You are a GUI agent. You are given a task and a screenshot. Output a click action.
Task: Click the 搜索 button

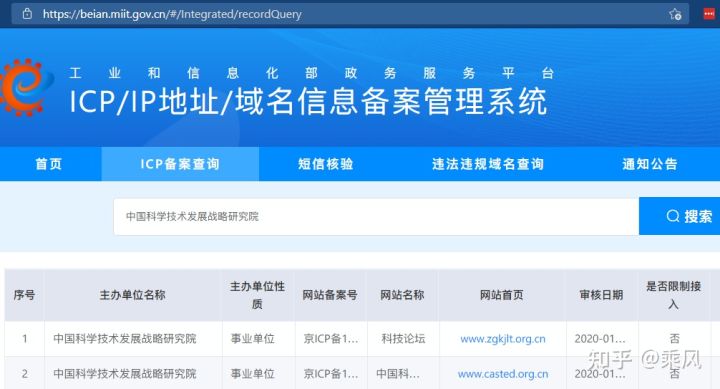click(680, 216)
